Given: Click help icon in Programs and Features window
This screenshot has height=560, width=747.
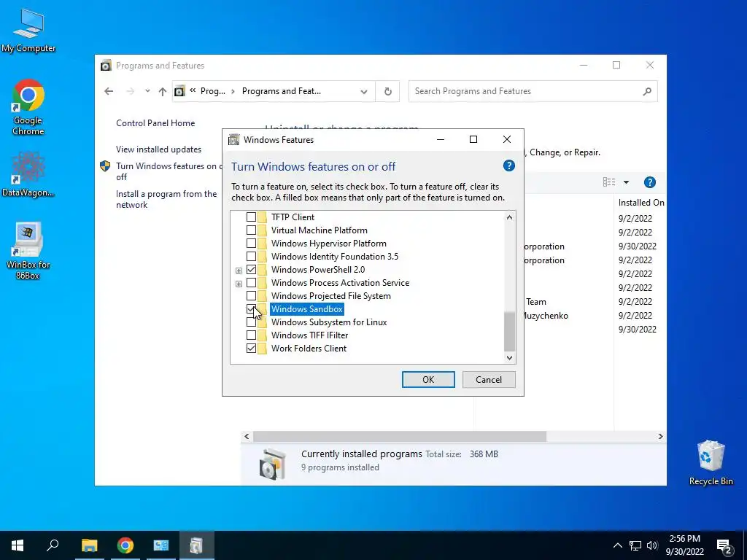Looking at the screenshot, I should pos(649,182).
